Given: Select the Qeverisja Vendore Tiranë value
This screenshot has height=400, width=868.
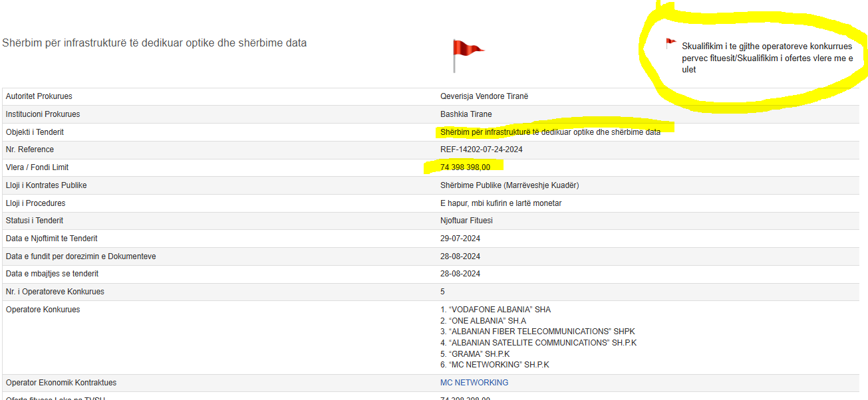Looking at the screenshot, I should point(484,96).
